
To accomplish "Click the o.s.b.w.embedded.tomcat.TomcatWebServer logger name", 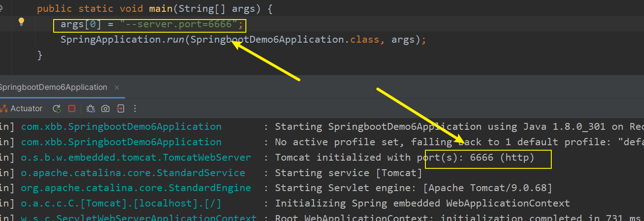I will 136,157.
